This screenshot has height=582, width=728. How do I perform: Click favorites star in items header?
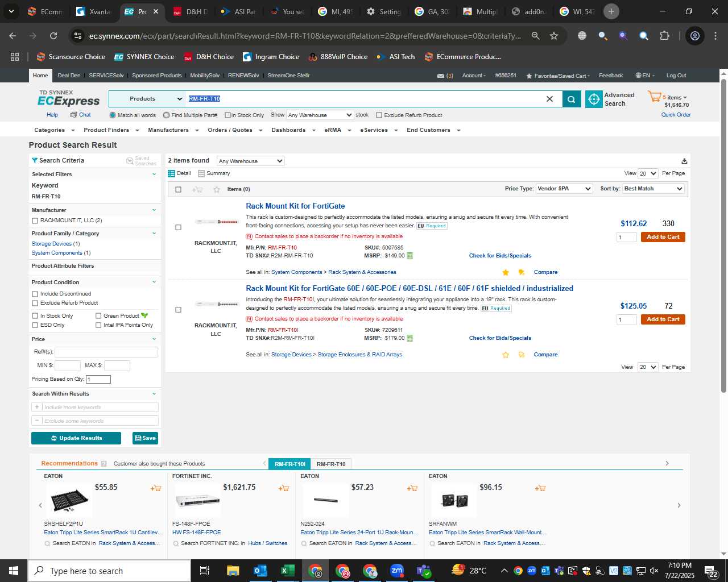click(216, 189)
